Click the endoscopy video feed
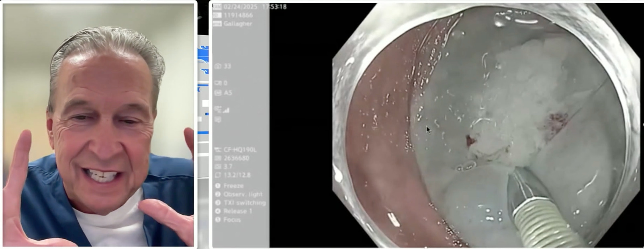 (486, 125)
